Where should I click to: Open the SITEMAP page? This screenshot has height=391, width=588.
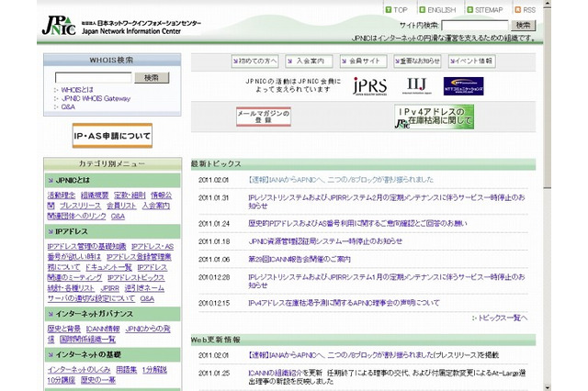point(485,10)
